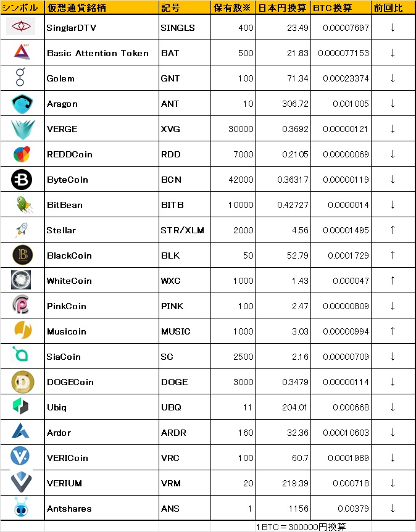Select the Aragon eagle logo
416x532 pixels.
click(x=22, y=104)
